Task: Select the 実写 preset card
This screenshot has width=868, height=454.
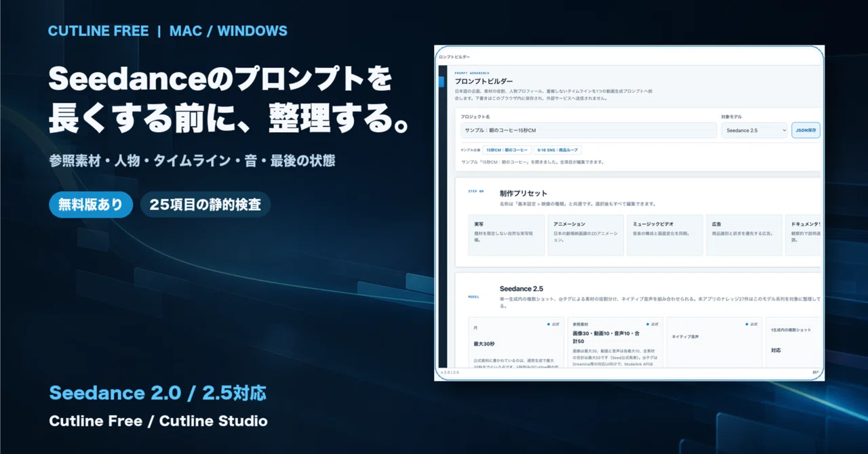Action: click(507, 235)
